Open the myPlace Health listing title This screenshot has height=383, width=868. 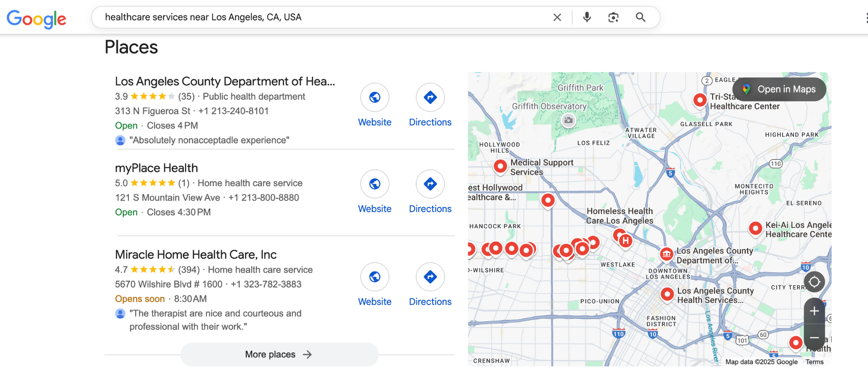(156, 168)
